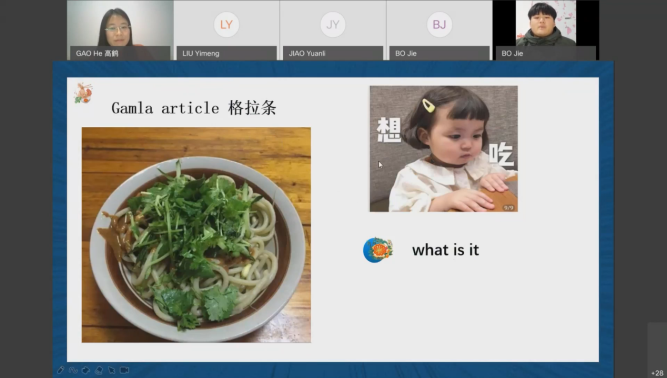Click the purple BJ avatar circle
This screenshot has height=378, width=667.
439,24
